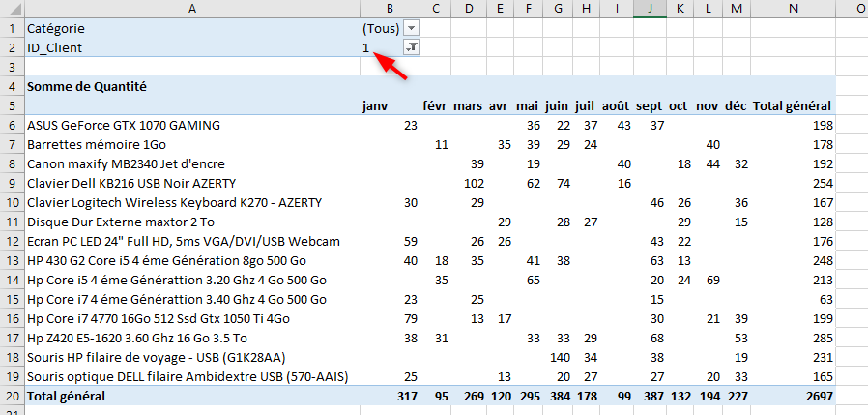868x415 pixels.
Task: Click août total value 99
Action: 623,397
